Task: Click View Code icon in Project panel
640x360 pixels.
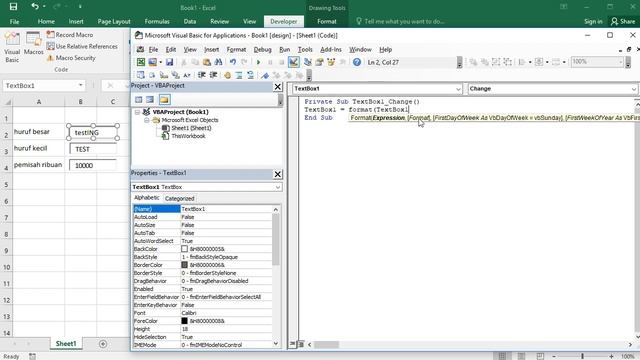Action: (139, 100)
